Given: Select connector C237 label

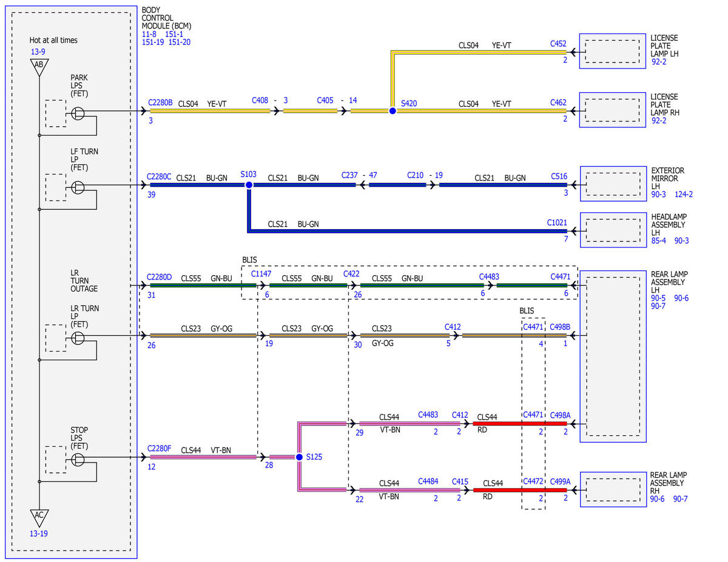Looking at the screenshot, I should (349, 175).
